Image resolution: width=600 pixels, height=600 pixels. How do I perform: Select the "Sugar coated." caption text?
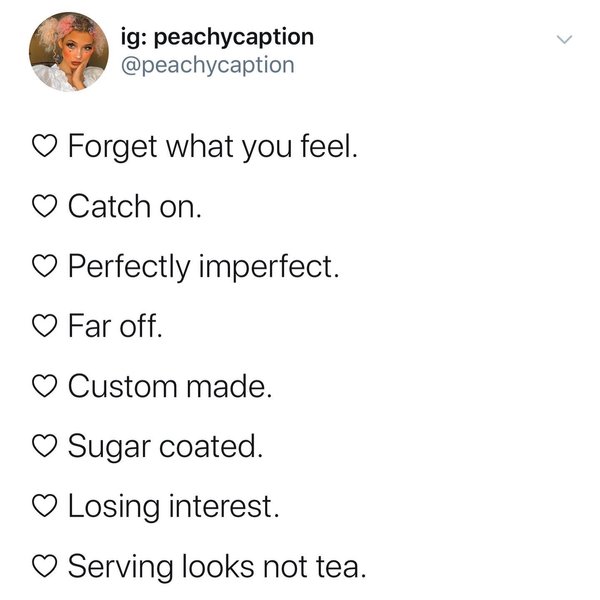pyautogui.click(x=166, y=447)
